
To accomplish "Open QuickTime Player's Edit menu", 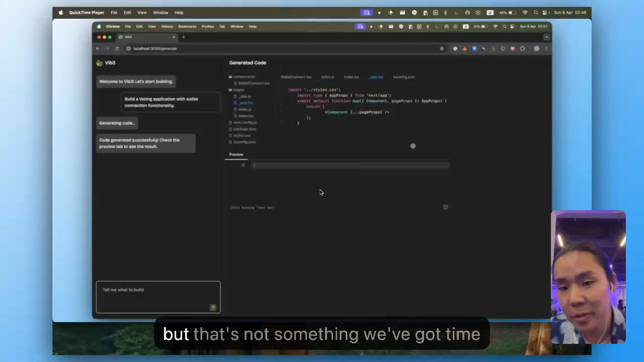I will [127, 13].
